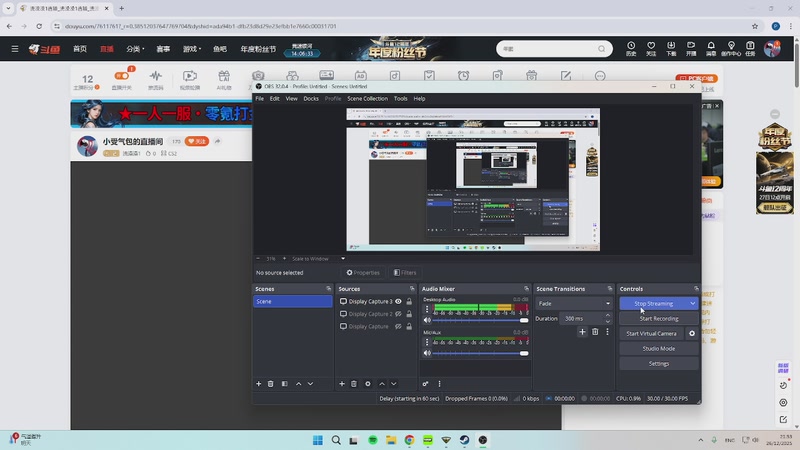Enter Studio Mode

659,348
